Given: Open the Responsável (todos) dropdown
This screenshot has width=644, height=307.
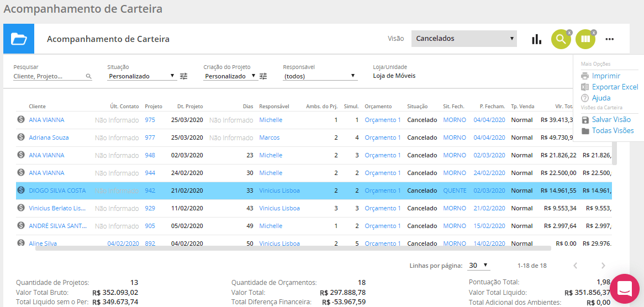Looking at the screenshot, I should 320,76.
